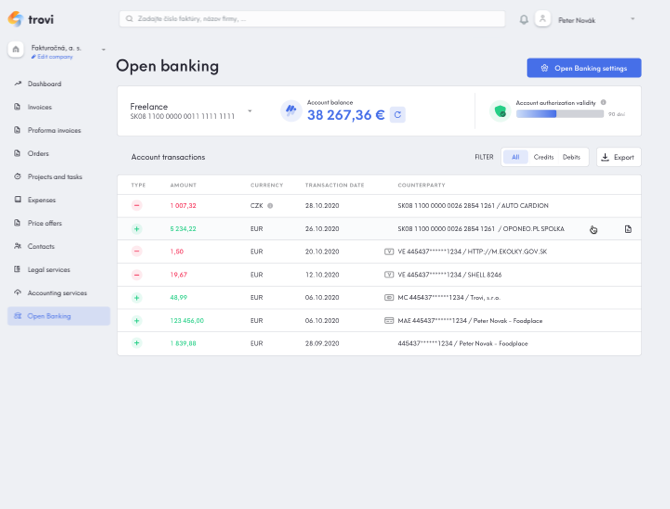This screenshot has width=670, height=509.
Task: Click the minus icon on 1,60 row
Action: coord(137,251)
